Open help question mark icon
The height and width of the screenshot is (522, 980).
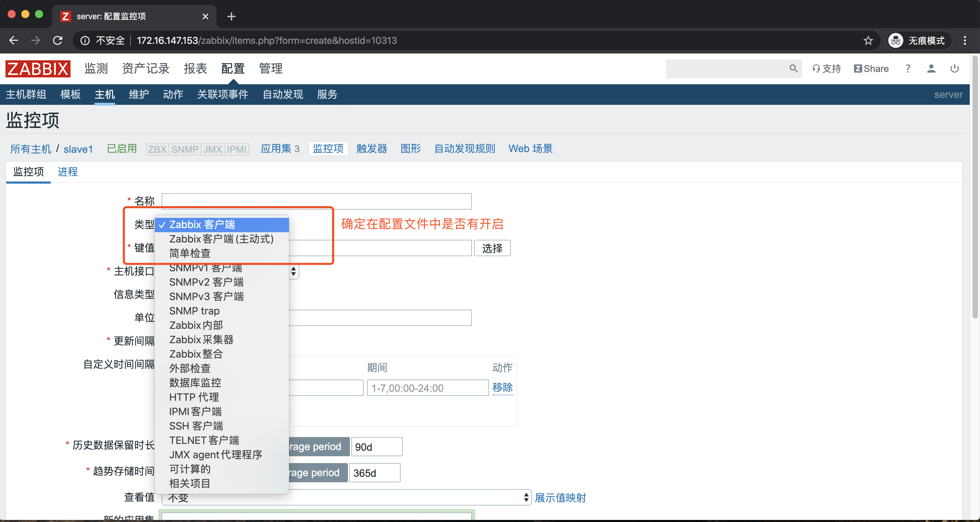tap(908, 69)
